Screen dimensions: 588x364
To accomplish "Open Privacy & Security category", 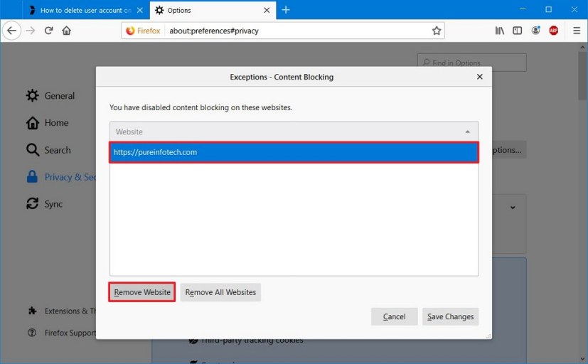I will (x=61, y=177).
